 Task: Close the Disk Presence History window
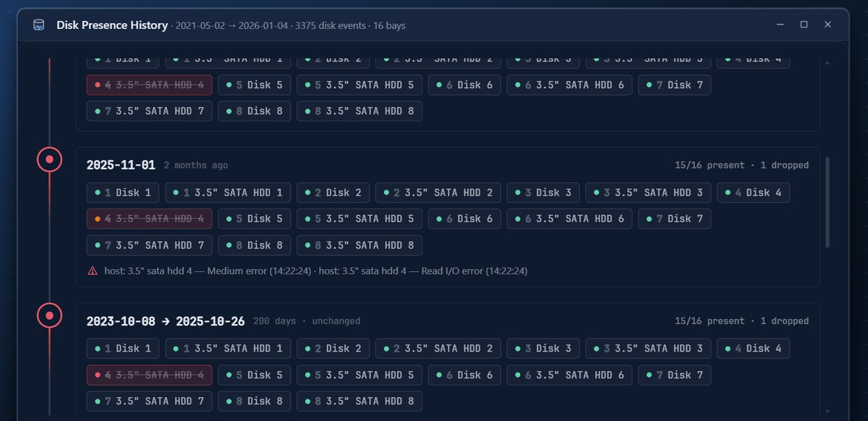tap(827, 25)
